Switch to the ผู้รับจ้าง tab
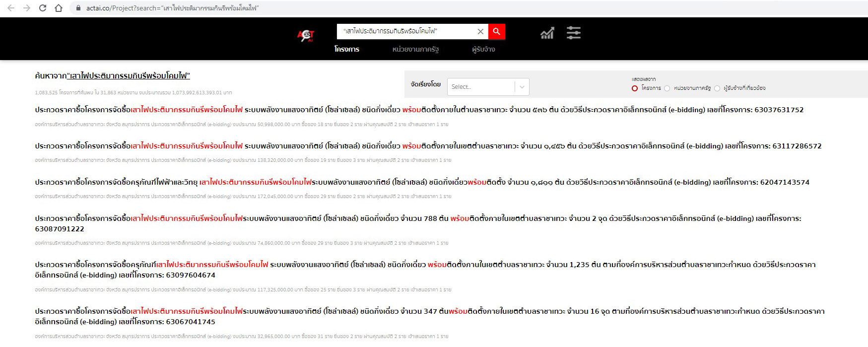This screenshot has width=868, height=347. click(483, 49)
